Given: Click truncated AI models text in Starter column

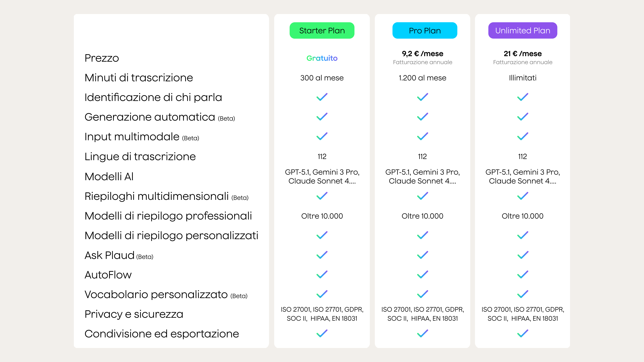Looking at the screenshot, I should point(322,176).
